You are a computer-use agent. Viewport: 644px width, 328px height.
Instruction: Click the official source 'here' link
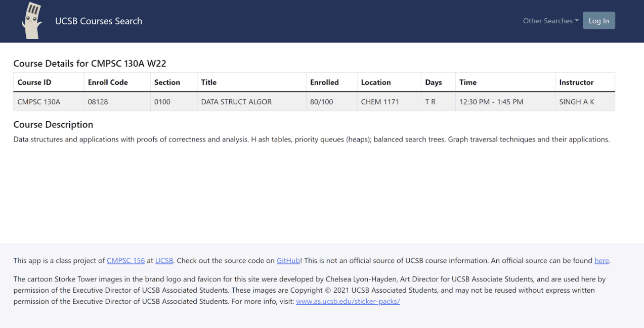(602, 260)
